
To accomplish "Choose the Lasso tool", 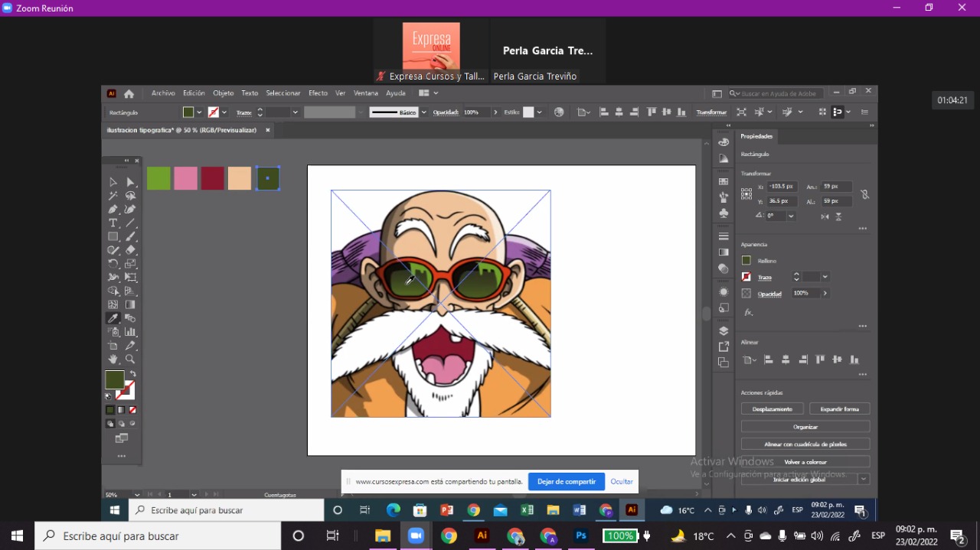I will (x=130, y=196).
